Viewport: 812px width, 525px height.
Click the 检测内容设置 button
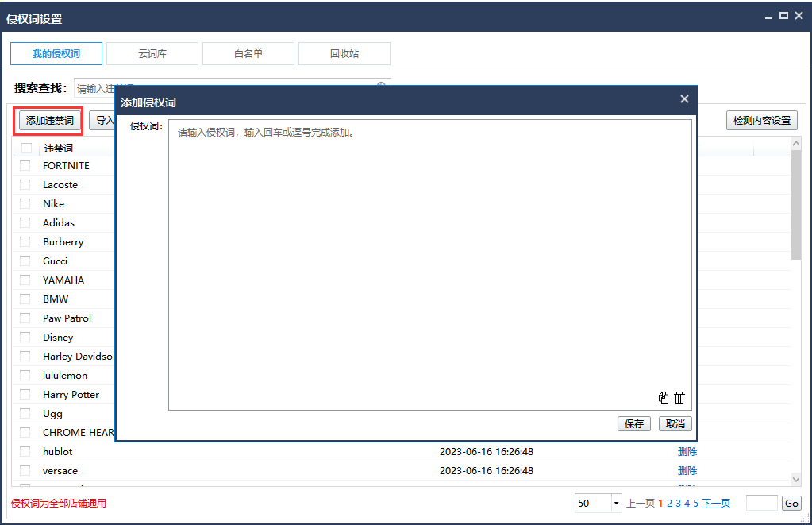pos(762,121)
